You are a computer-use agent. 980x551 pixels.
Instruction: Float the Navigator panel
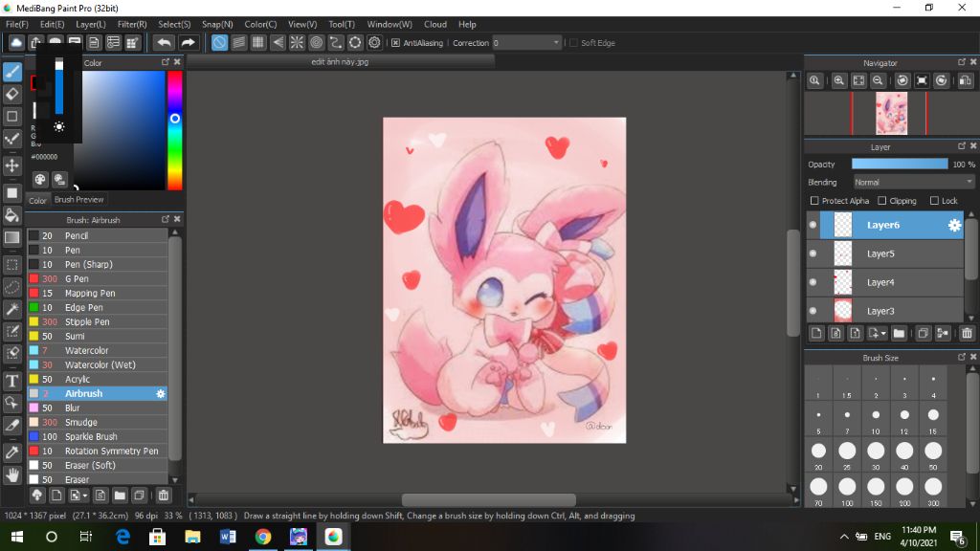point(961,62)
